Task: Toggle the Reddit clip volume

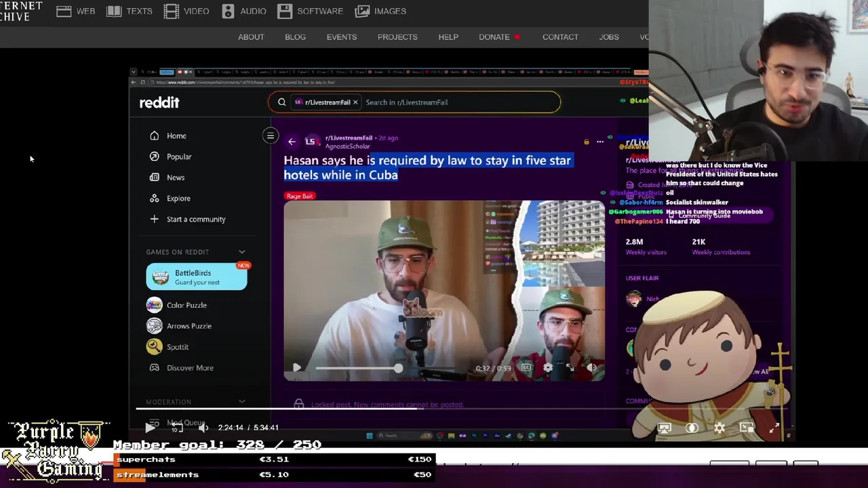Action: click(x=591, y=368)
